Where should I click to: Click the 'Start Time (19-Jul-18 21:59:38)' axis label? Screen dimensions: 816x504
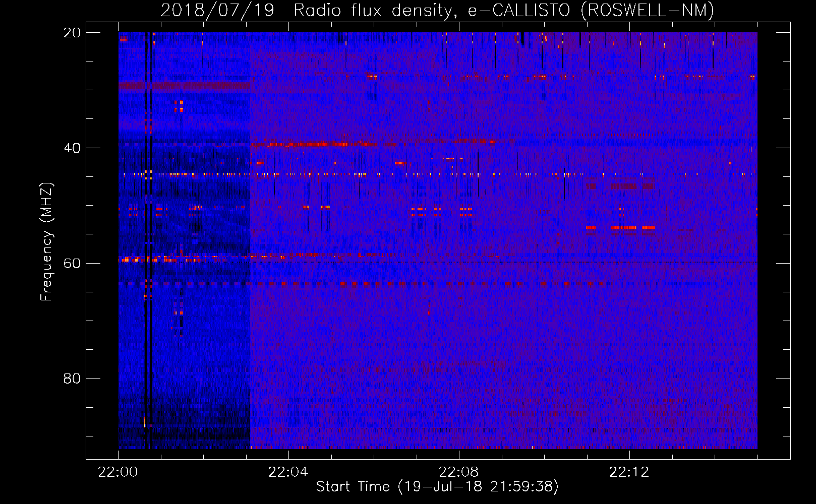[x=437, y=487]
